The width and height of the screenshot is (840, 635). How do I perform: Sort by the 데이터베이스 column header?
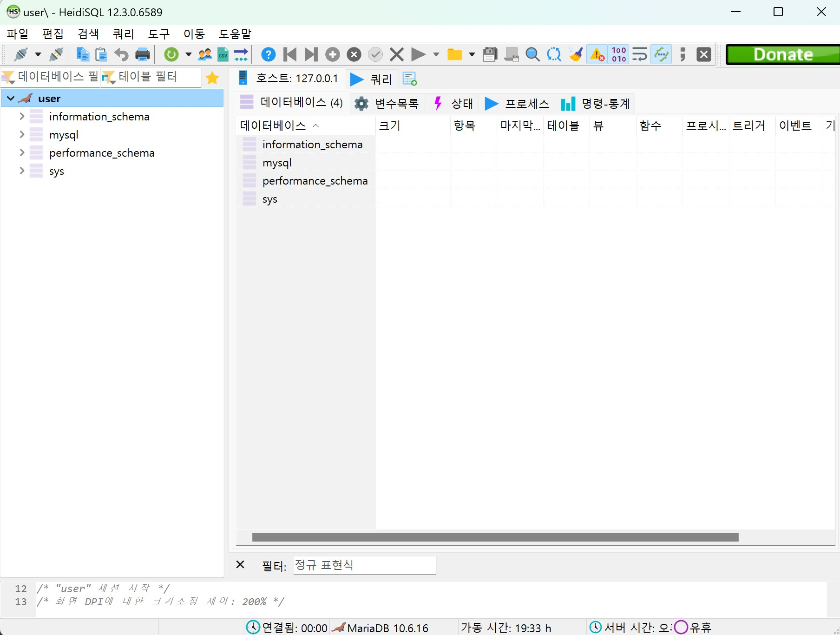tap(305, 126)
